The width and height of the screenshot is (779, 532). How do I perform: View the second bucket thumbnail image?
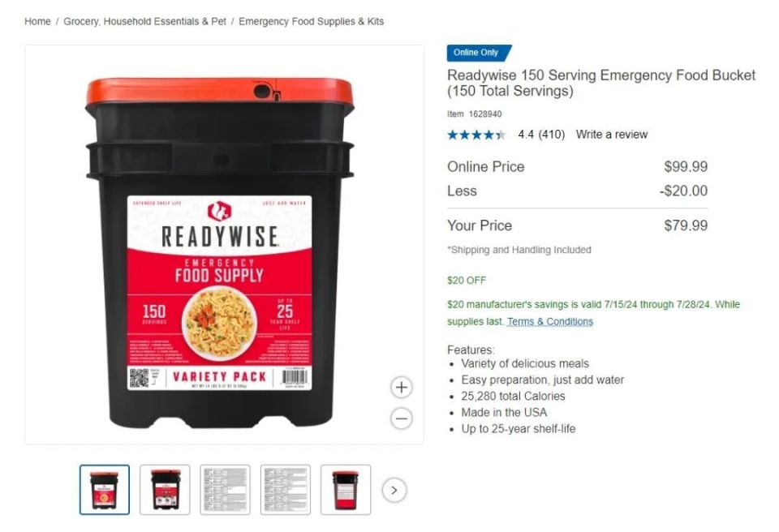point(165,490)
